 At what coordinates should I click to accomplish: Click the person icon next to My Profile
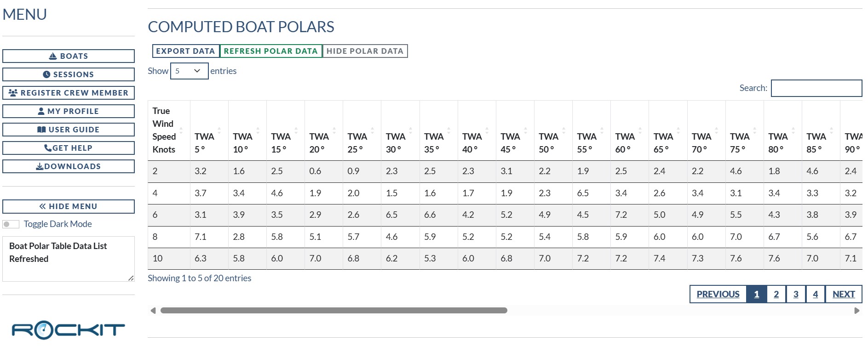[x=41, y=111]
